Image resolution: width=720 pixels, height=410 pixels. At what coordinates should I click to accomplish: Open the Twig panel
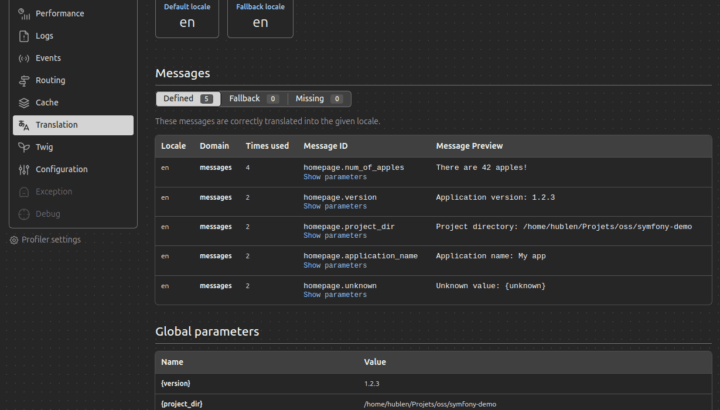tap(73, 147)
